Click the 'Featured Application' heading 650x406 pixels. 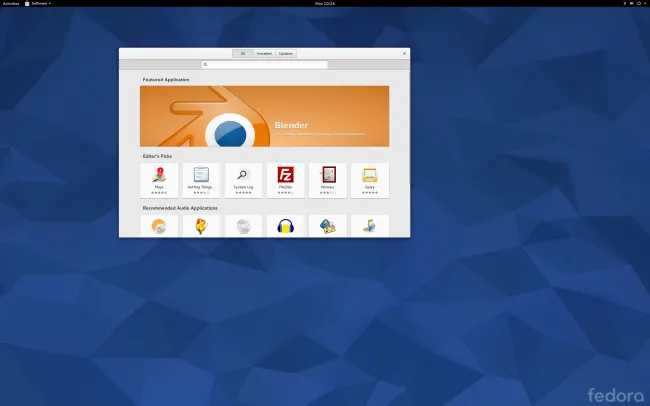(x=166, y=80)
